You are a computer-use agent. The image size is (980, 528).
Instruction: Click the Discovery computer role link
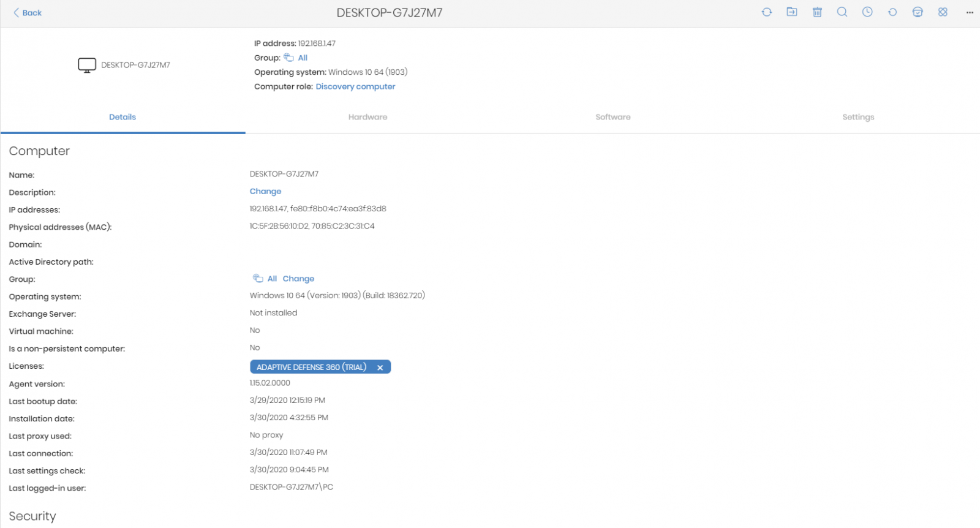pyautogui.click(x=355, y=87)
